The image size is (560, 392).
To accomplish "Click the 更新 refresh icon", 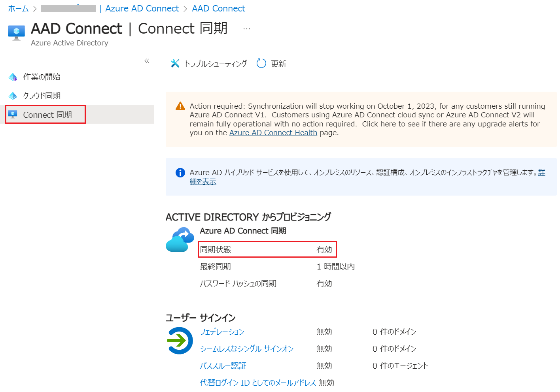I will tap(261, 63).
